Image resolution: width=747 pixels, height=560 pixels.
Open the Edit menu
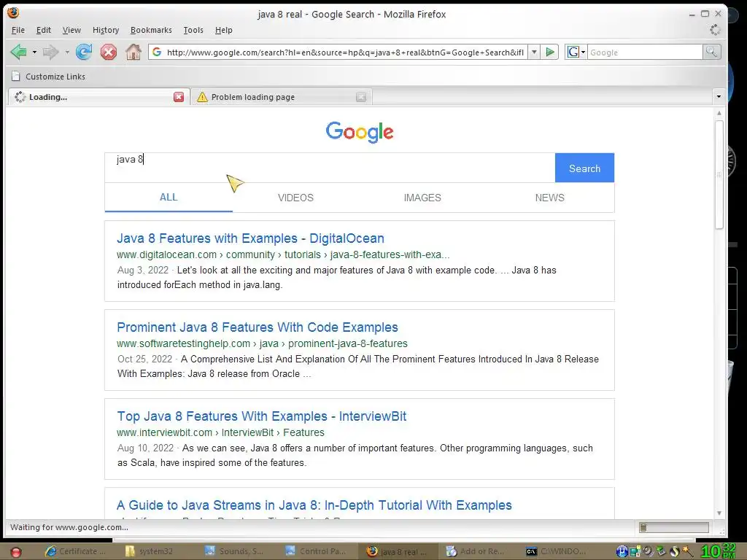coord(43,30)
